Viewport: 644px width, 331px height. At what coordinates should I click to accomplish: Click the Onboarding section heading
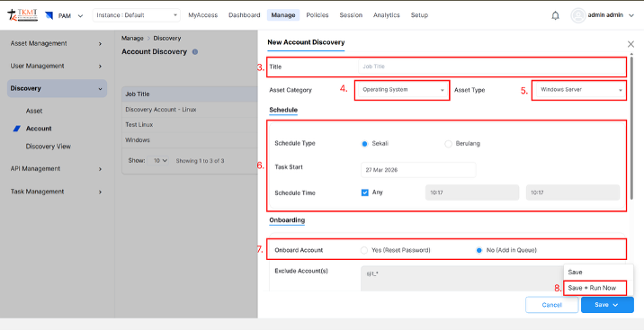coord(287,220)
